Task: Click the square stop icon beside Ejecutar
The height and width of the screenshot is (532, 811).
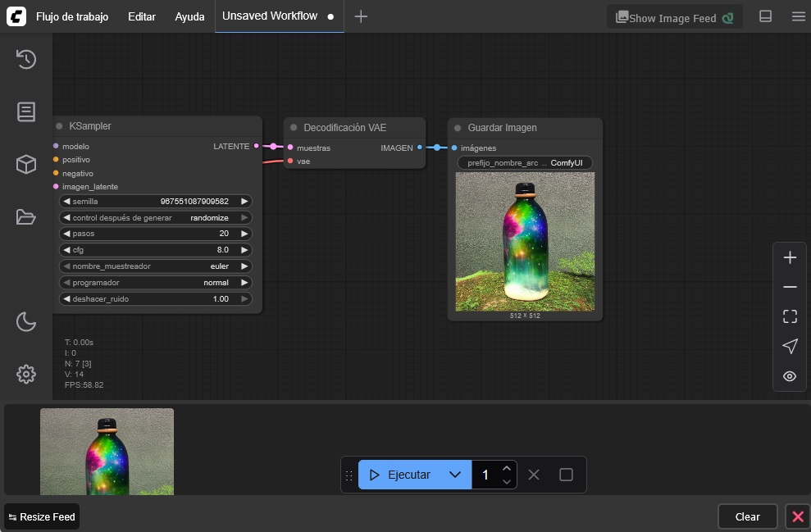Action: tap(567, 475)
